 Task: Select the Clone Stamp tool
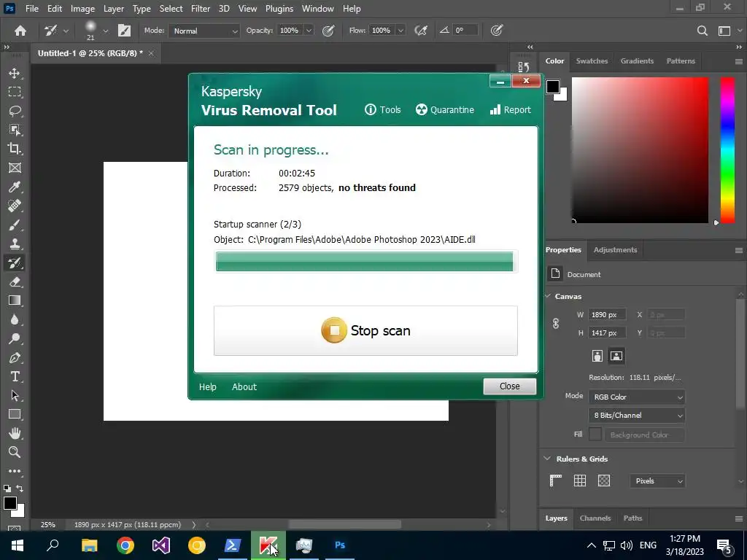pos(15,244)
